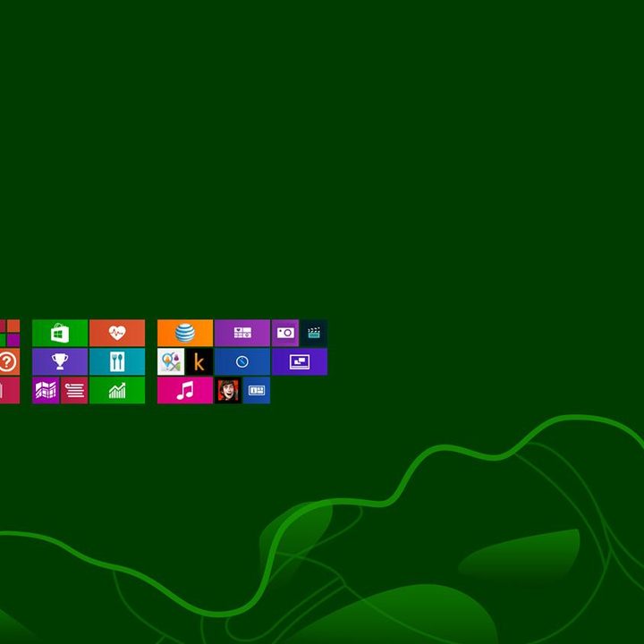
Task: Open the Maps tile
Action: pos(46,390)
